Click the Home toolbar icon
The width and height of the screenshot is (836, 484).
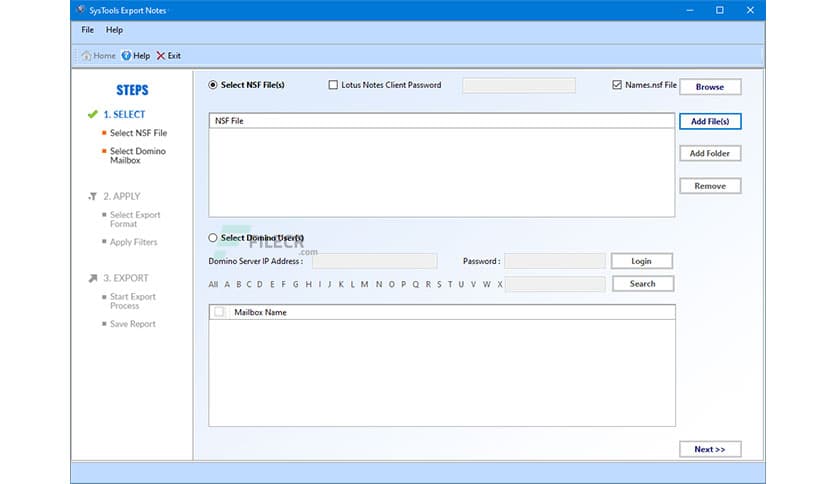[x=86, y=55]
